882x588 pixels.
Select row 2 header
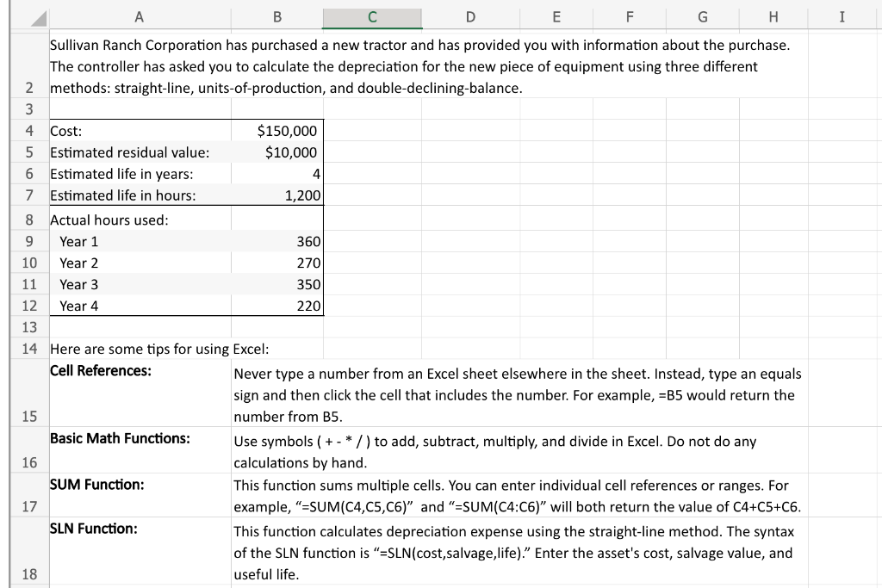pyautogui.click(x=28, y=88)
